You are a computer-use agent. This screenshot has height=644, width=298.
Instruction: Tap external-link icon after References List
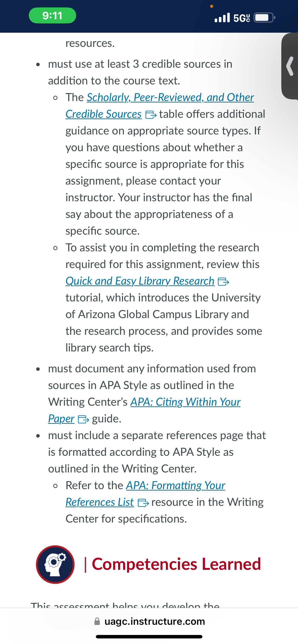tap(143, 503)
